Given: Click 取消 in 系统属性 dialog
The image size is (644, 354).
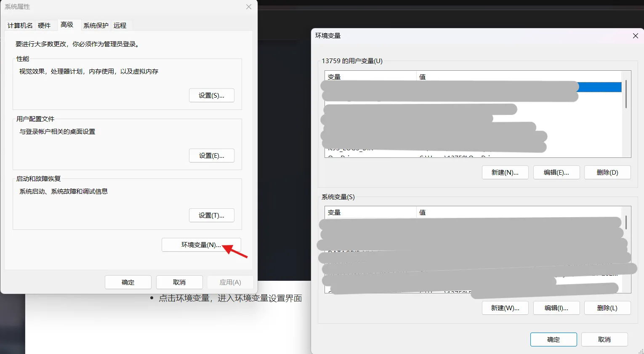Looking at the screenshot, I should click(x=179, y=282).
